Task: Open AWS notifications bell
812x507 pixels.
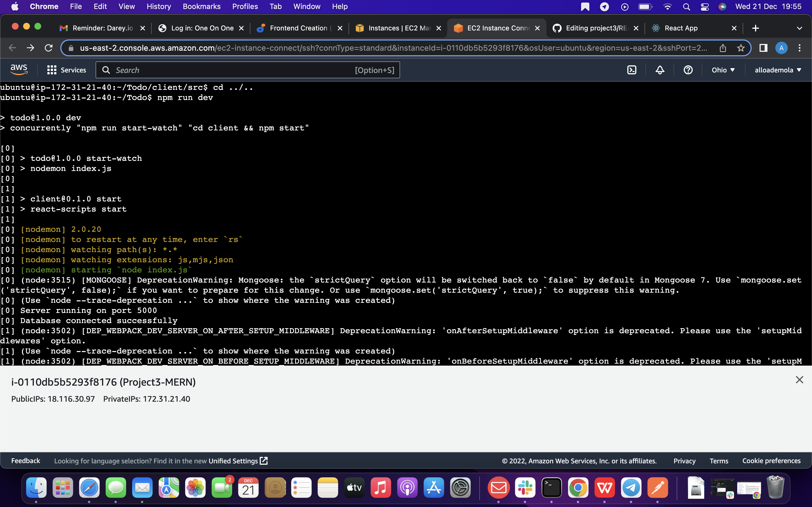Action: (x=660, y=70)
